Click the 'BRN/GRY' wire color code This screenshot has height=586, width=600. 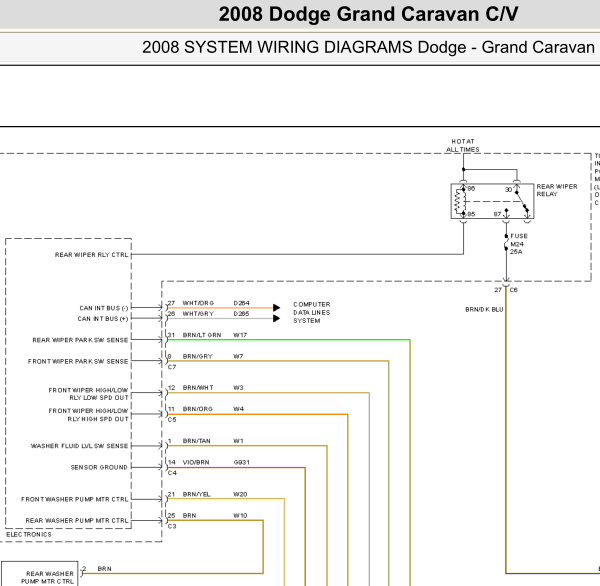point(197,356)
